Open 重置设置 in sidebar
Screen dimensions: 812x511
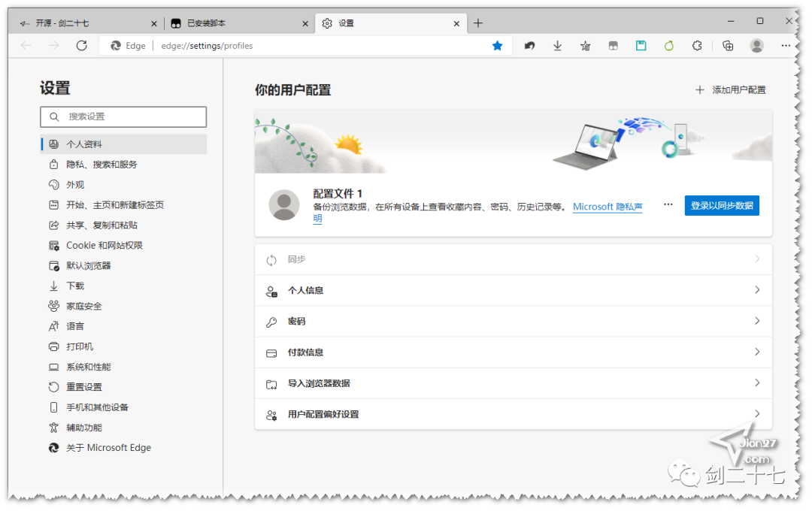[124, 387]
